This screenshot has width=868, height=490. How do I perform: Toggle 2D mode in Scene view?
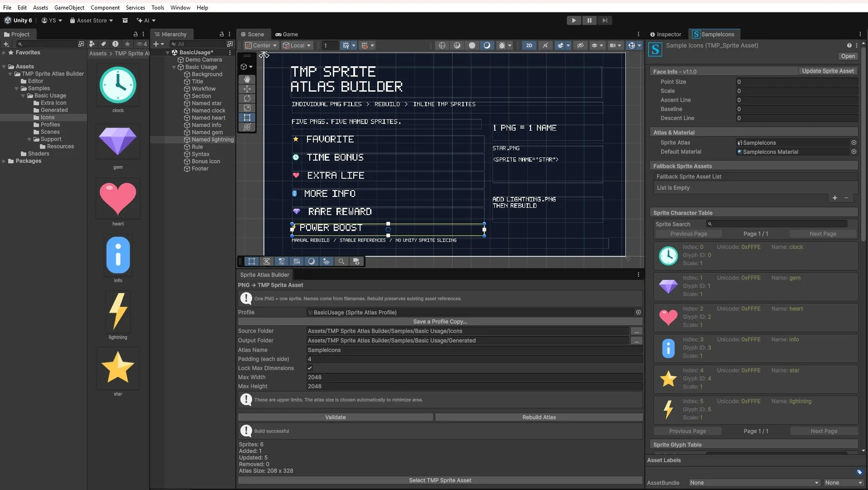click(x=529, y=46)
